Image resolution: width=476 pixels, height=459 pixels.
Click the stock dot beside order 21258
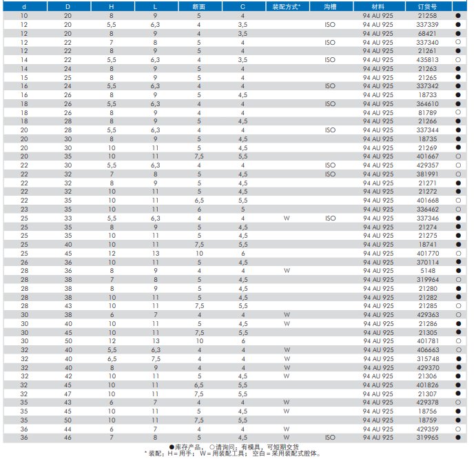[457, 15]
